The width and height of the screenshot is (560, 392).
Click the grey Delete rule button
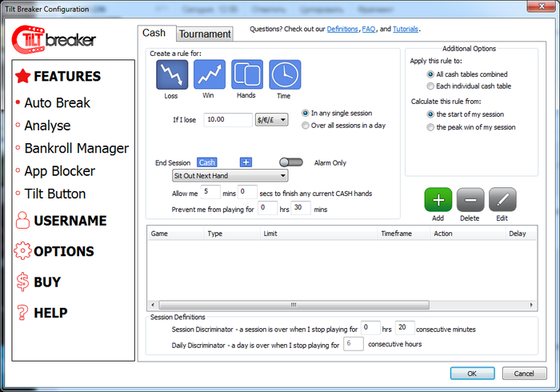[470, 200]
